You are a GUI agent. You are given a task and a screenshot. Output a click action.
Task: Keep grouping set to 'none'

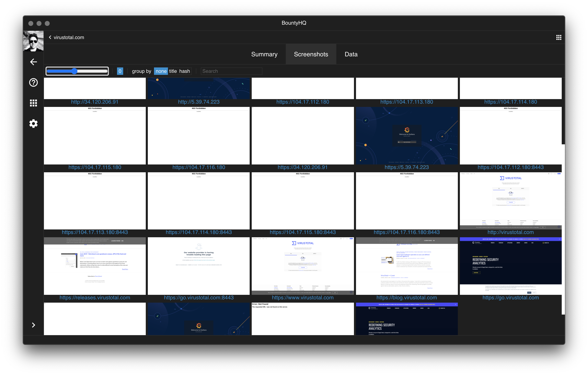pyautogui.click(x=161, y=71)
